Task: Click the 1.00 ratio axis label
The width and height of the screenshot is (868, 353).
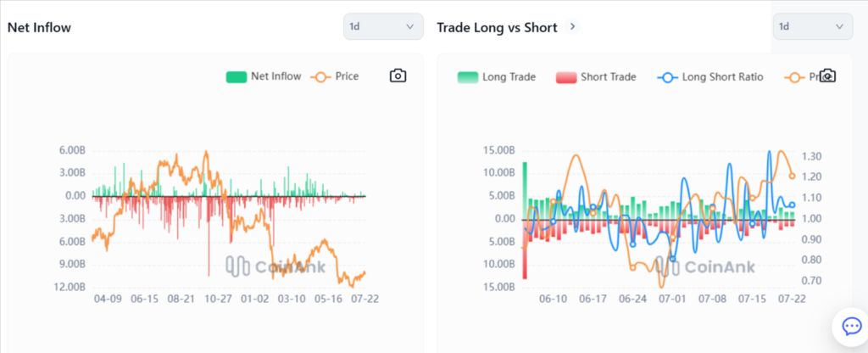Action: [810, 219]
